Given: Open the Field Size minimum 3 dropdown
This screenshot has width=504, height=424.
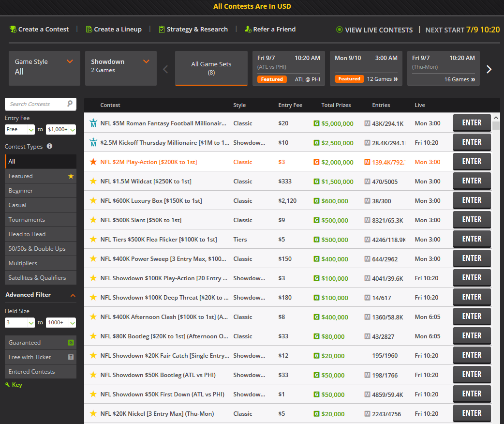Looking at the screenshot, I should [20, 322].
